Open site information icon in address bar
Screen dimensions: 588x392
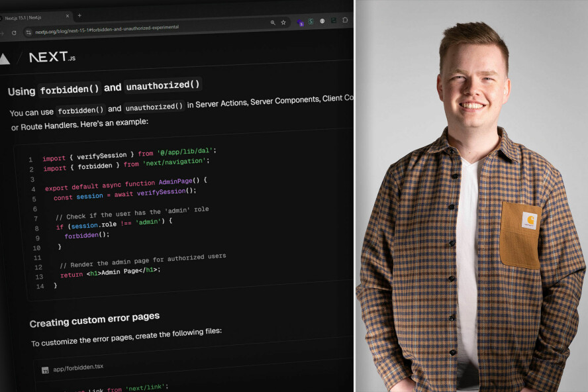28,32
